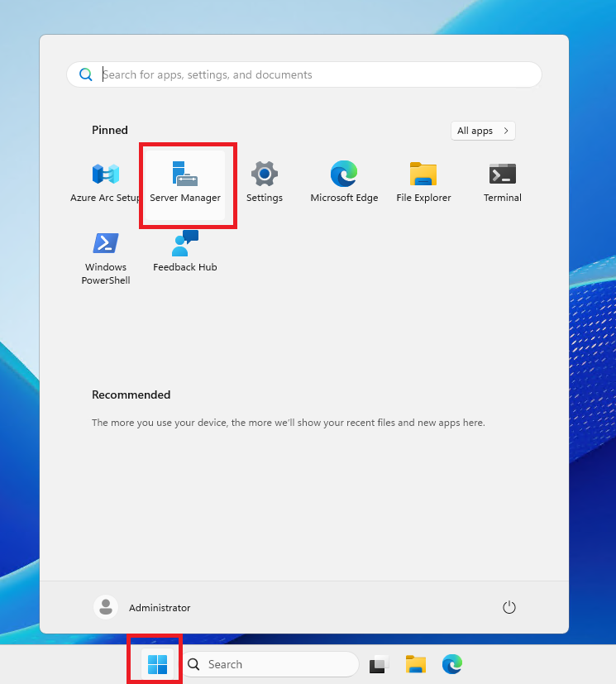Screen dimensions: 616x684
Task: Launch Microsoft Edge from pinned apps
Action: (344, 182)
